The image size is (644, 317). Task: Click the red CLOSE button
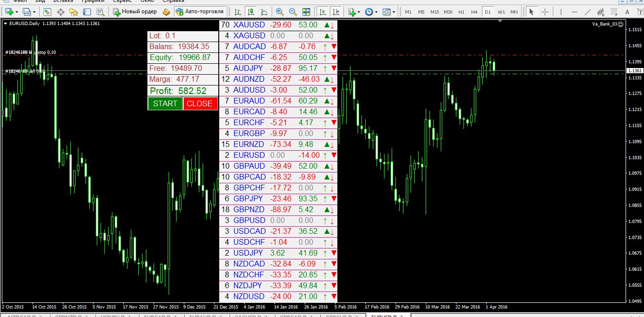(x=200, y=104)
